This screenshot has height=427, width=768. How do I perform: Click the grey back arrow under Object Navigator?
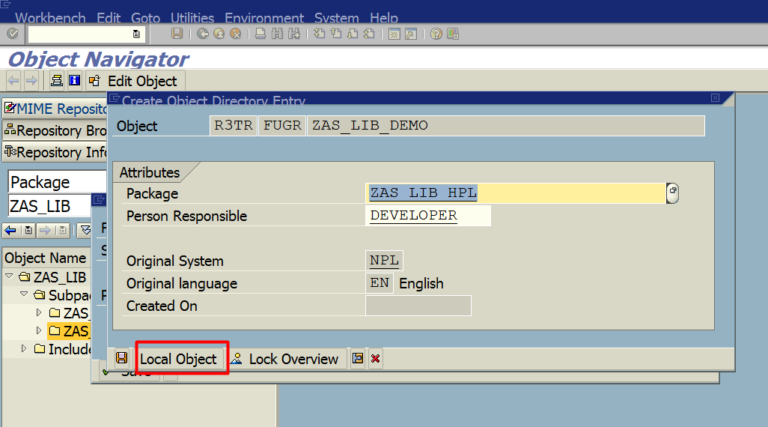[14, 80]
